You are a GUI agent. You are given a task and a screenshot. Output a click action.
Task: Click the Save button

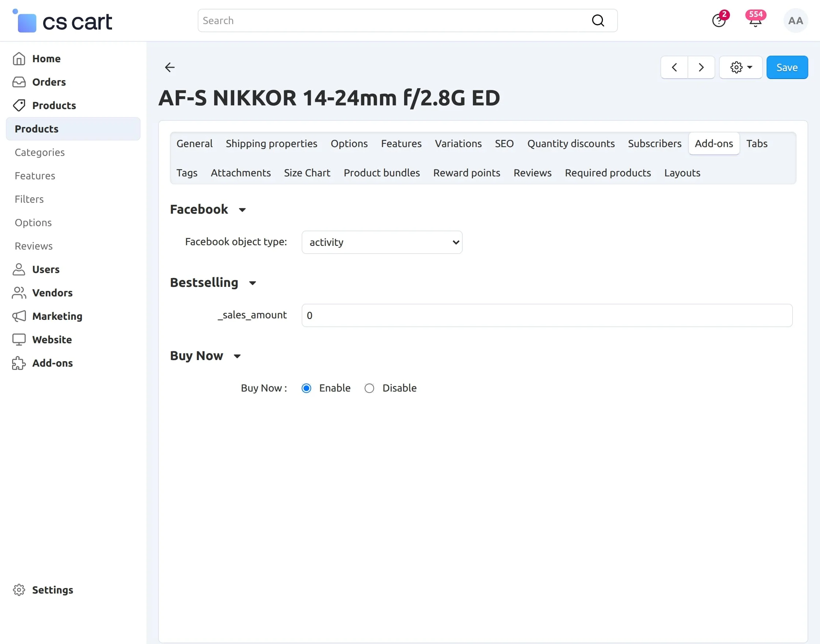click(x=787, y=67)
